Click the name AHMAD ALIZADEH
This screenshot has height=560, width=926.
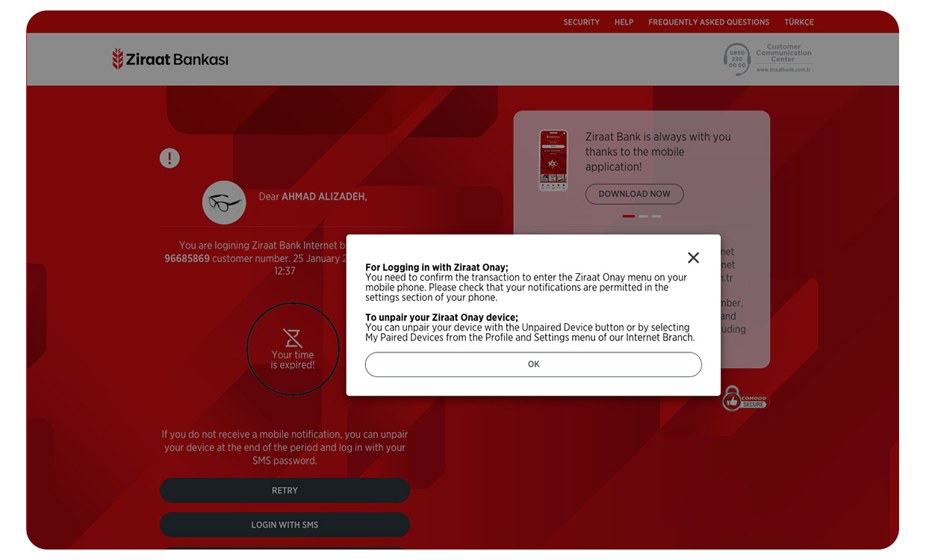coord(324,197)
